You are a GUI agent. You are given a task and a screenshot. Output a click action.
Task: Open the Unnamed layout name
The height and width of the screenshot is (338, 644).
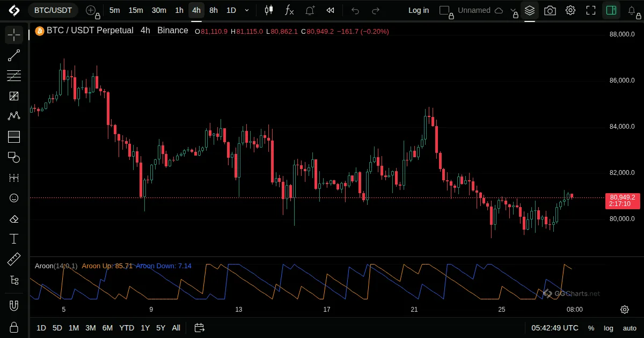pos(474,10)
